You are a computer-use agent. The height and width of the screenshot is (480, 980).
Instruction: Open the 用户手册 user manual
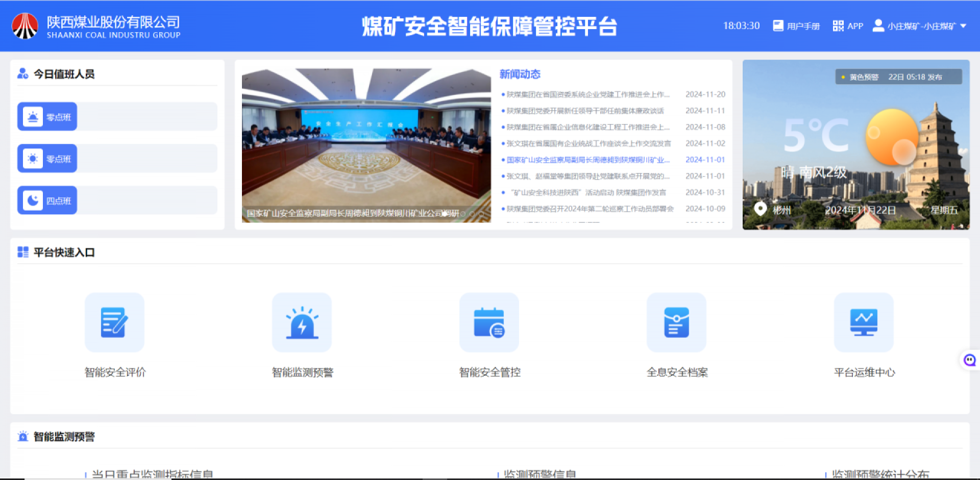pyautogui.click(x=797, y=26)
